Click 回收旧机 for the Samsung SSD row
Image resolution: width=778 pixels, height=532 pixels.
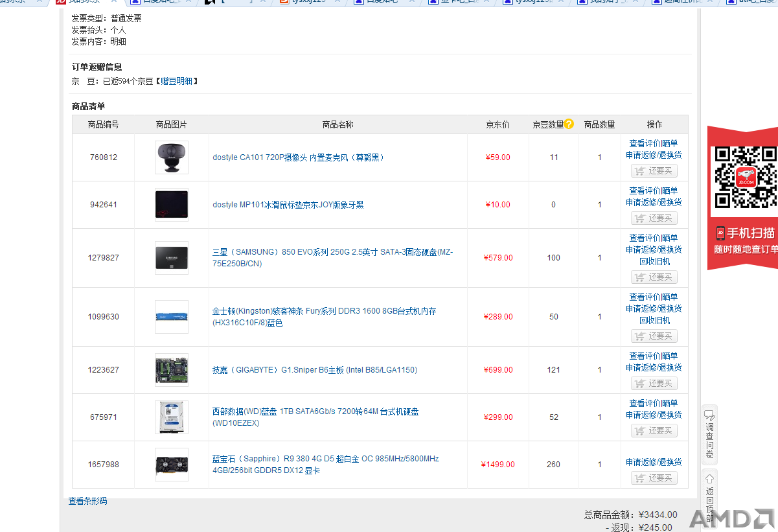[654, 262]
